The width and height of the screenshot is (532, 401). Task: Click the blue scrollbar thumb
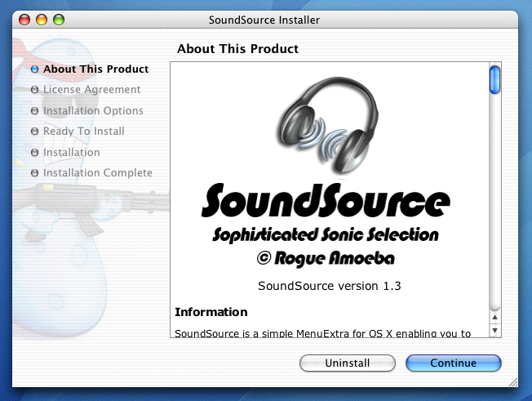(x=494, y=80)
